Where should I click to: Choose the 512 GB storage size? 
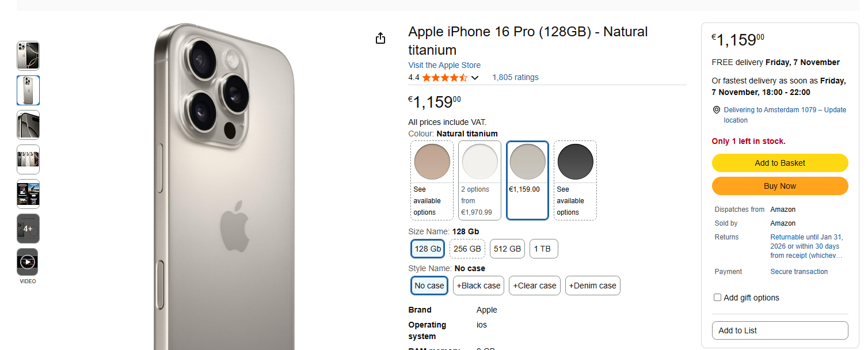pyautogui.click(x=508, y=249)
